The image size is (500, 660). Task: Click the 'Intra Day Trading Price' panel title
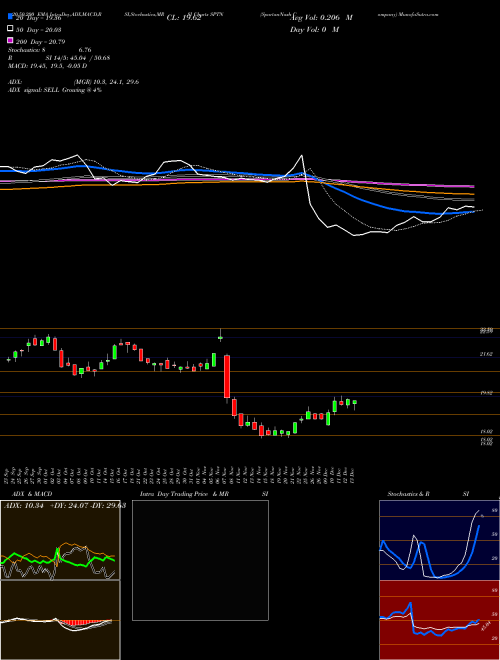pyautogui.click(x=174, y=494)
